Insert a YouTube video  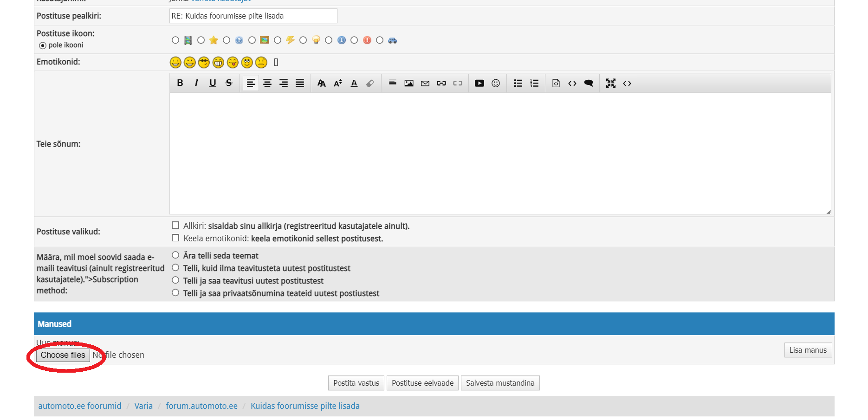pyautogui.click(x=479, y=83)
